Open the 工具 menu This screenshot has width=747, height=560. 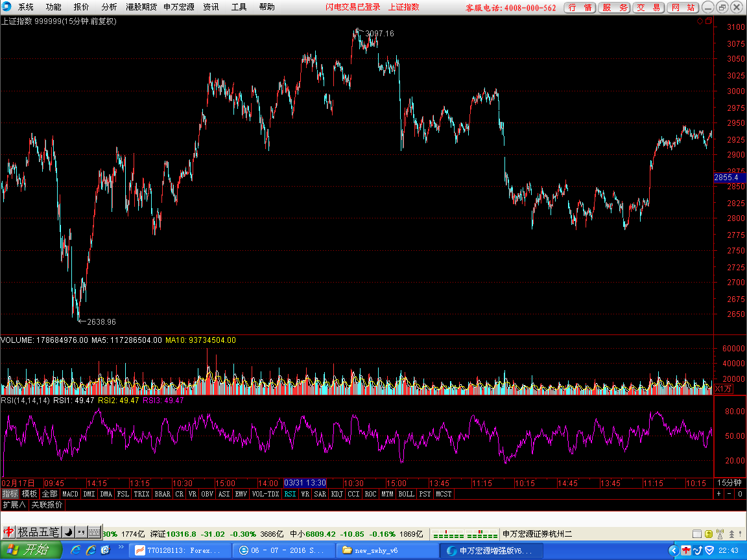[x=239, y=7]
